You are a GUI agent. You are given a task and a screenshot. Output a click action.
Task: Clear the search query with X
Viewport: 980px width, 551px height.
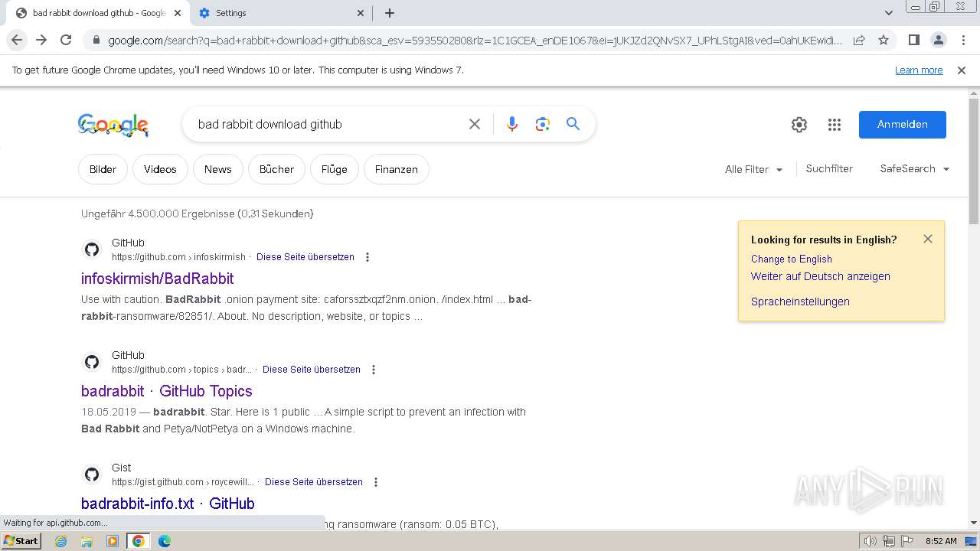click(475, 124)
